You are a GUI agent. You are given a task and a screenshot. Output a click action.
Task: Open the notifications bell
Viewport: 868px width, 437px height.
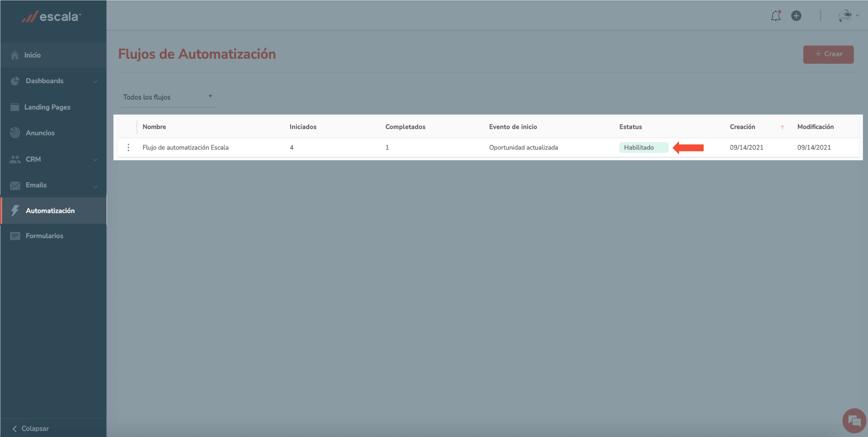click(776, 16)
